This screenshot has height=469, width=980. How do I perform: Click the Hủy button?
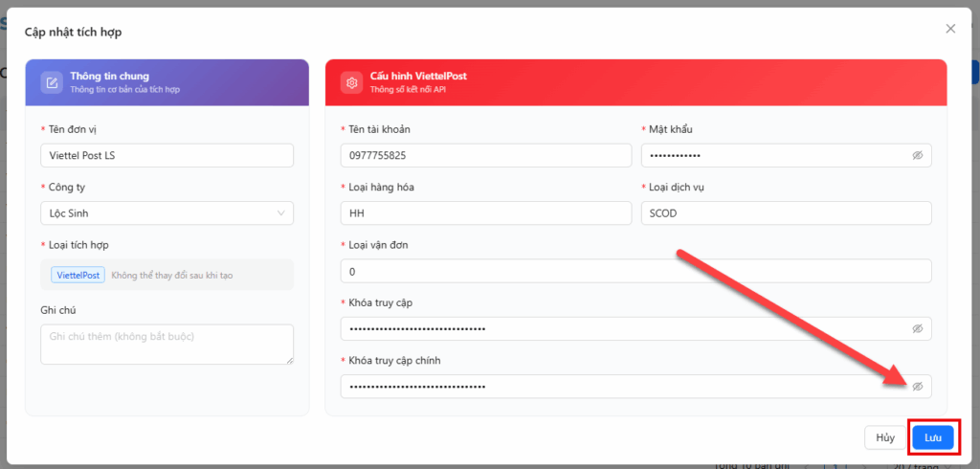coord(885,437)
